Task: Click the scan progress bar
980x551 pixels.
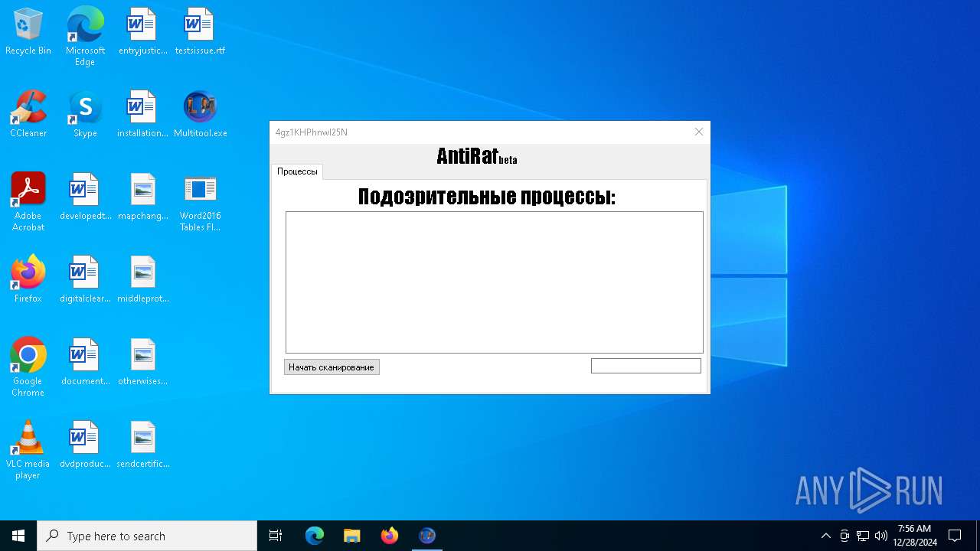Action: tap(646, 366)
